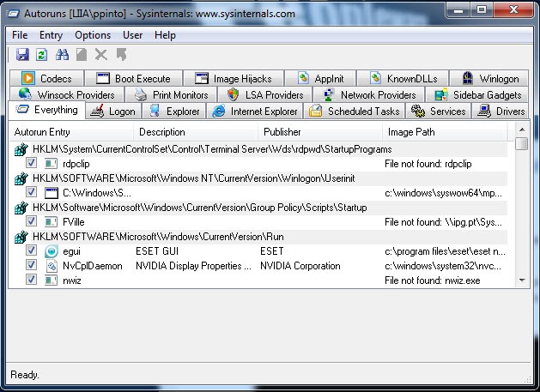Open the LSA Providers tab
Screen dimensions: 540x392
pyautogui.click(x=264, y=94)
